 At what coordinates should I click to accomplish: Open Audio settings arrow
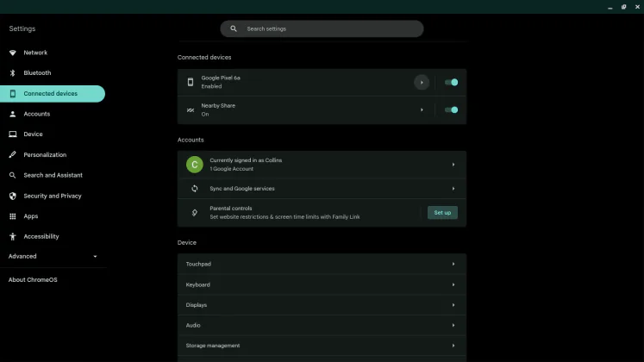tap(453, 325)
